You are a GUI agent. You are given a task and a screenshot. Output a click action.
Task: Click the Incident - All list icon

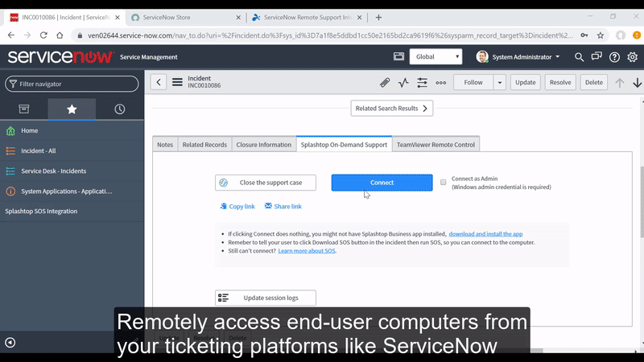[10, 150]
